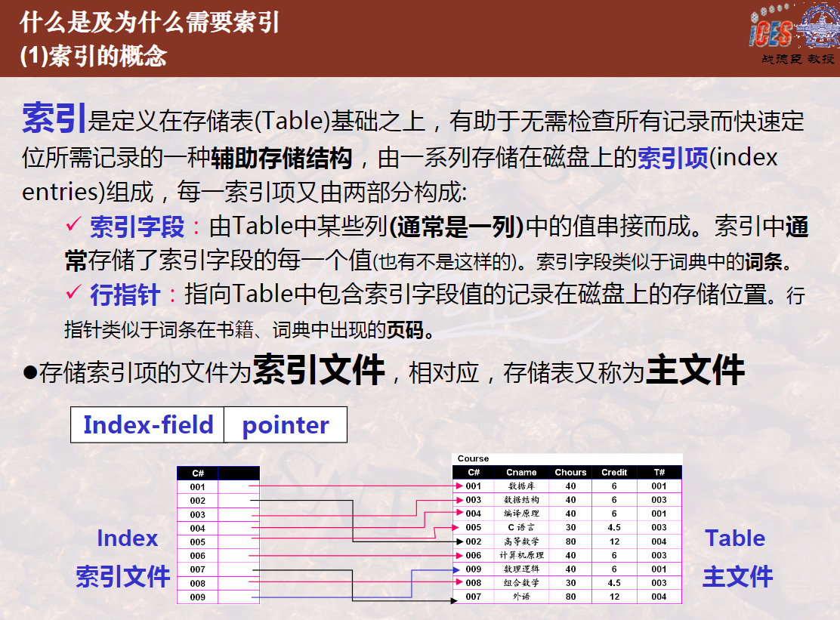Click the 006 entry in the index table
Screen dimensions: 840x620
tap(198, 556)
